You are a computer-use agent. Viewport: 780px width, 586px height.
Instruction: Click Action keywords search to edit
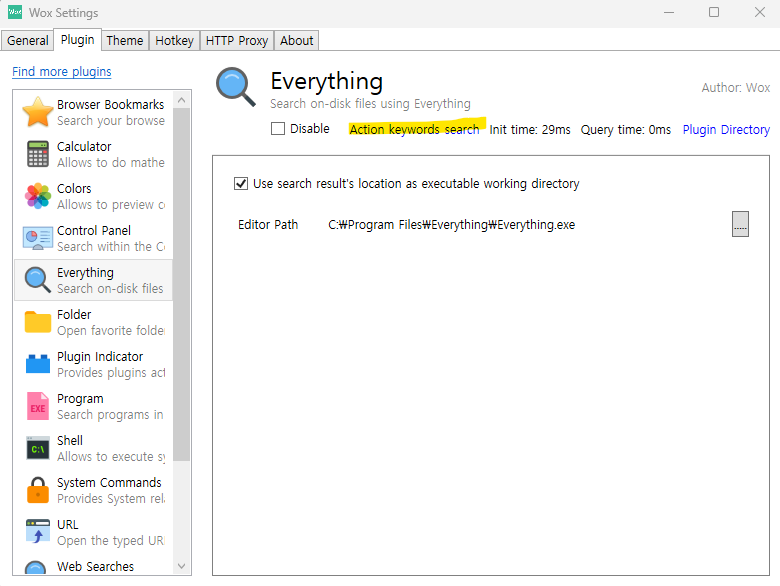point(414,129)
